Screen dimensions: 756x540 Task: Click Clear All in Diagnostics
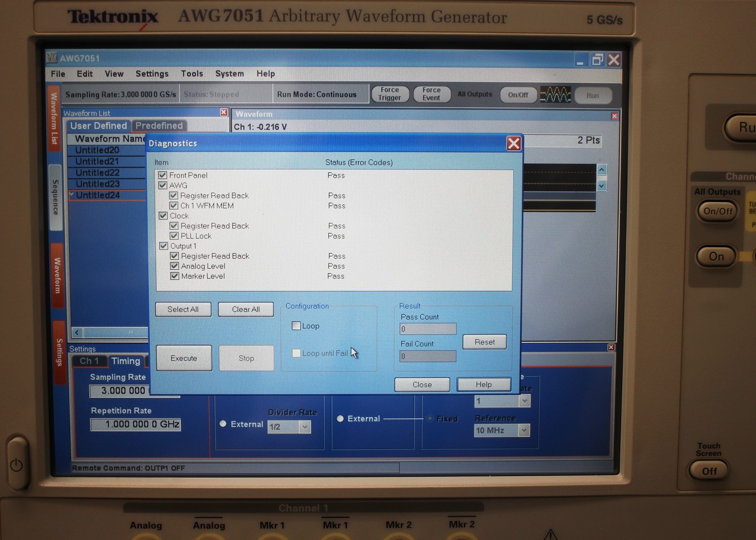[x=246, y=309]
